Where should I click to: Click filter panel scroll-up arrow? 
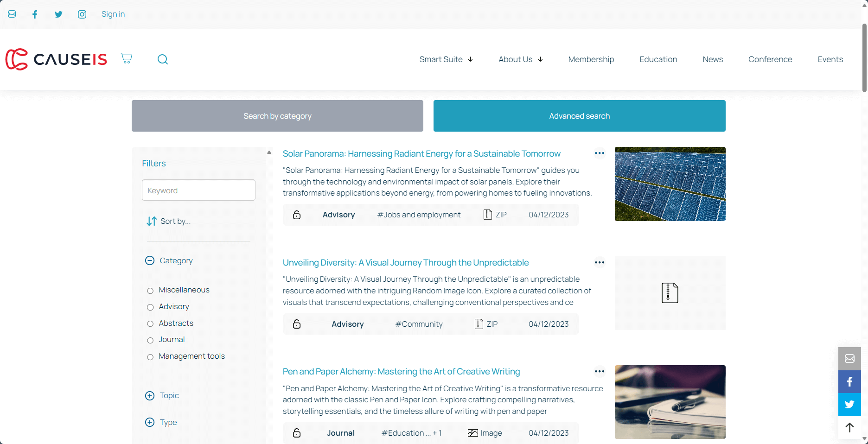[x=269, y=152]
